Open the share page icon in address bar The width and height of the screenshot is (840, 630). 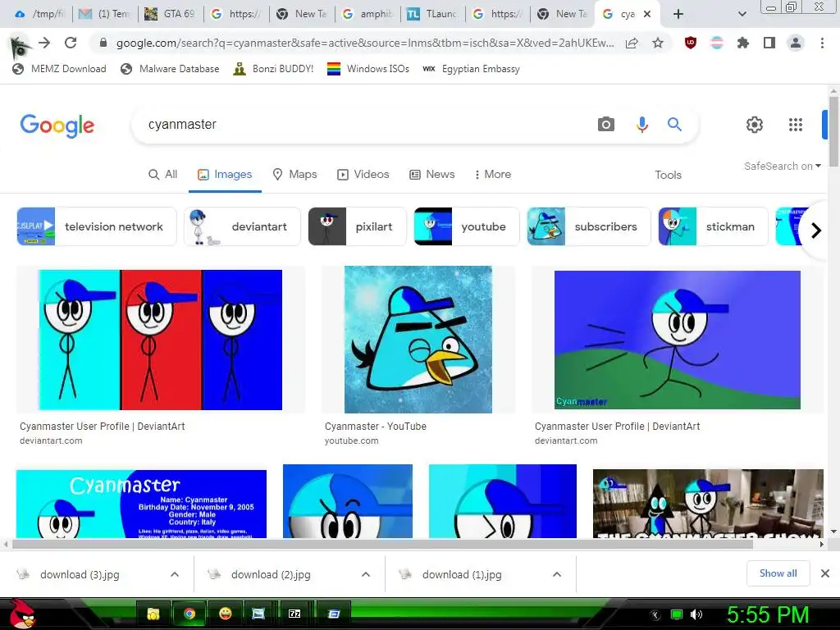[632, 43]
